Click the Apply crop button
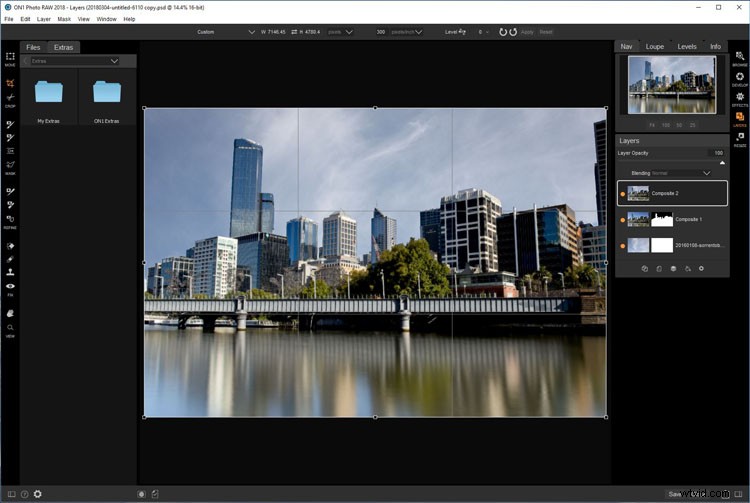The height and width of the screenshot is (503, 750). 527,32
